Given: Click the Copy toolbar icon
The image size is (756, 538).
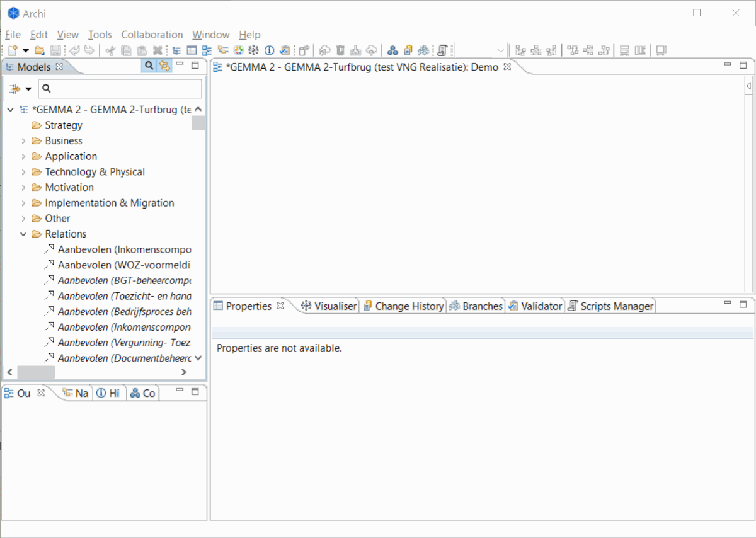Looking at the screenshot, I should tap(127, 50).
